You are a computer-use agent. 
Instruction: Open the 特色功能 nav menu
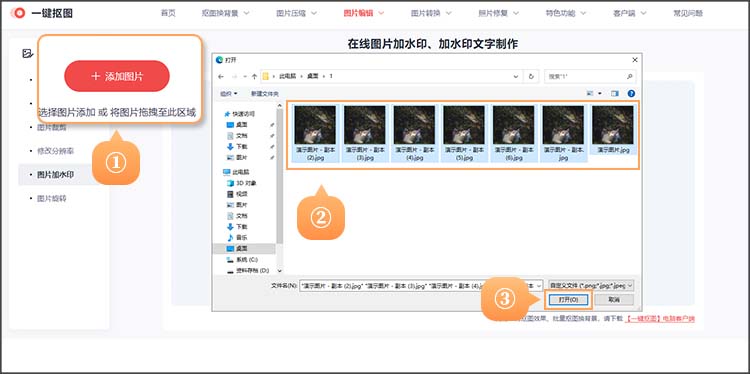pyautogui.click(x=565, y=13)
